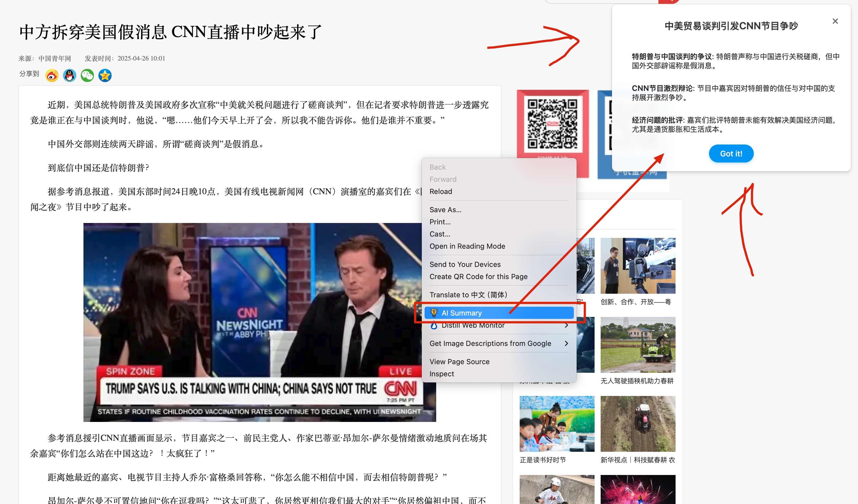Choose Inspect from context menu
This screenshot has height=504, width=858.
tap(499, 374)
